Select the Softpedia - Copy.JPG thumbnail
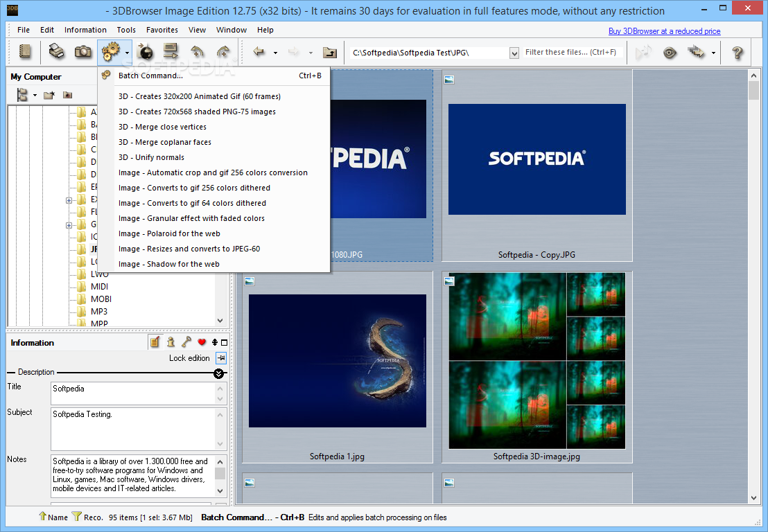This screenshot has width=768, height=532. 536,166
